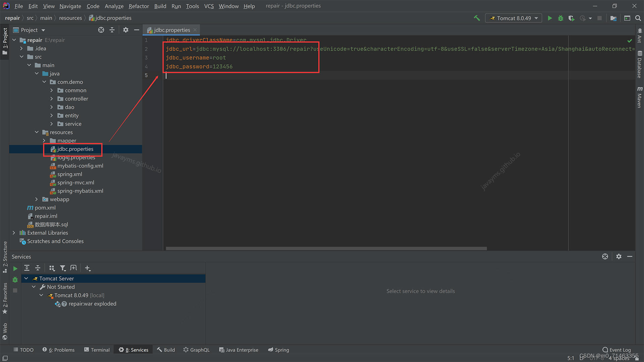Click Add service plus icon
The width and height of the screenshot is (644, 362).
coord(88,268)
